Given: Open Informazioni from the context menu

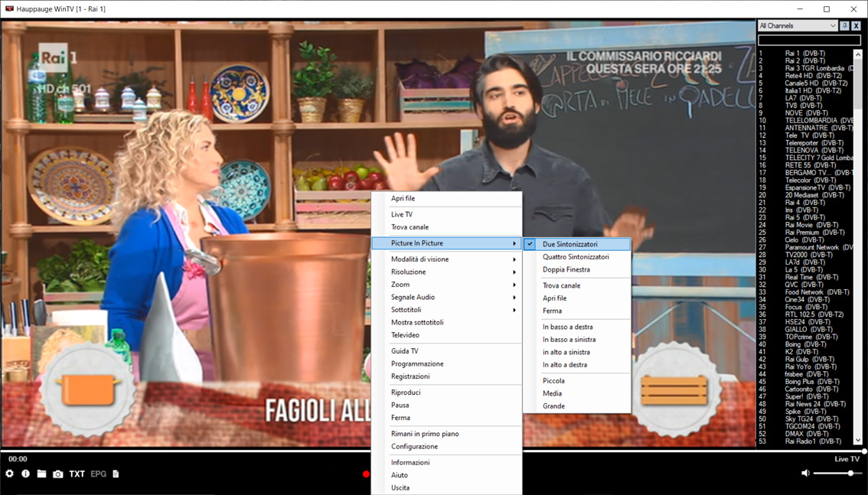Looking at the screenshot, I should [x=446, y=462].
